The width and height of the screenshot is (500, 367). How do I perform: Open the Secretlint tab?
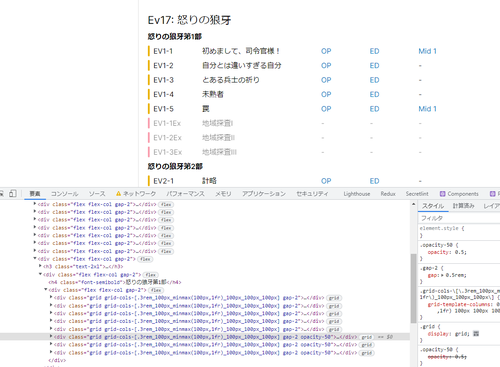point(417,194)
